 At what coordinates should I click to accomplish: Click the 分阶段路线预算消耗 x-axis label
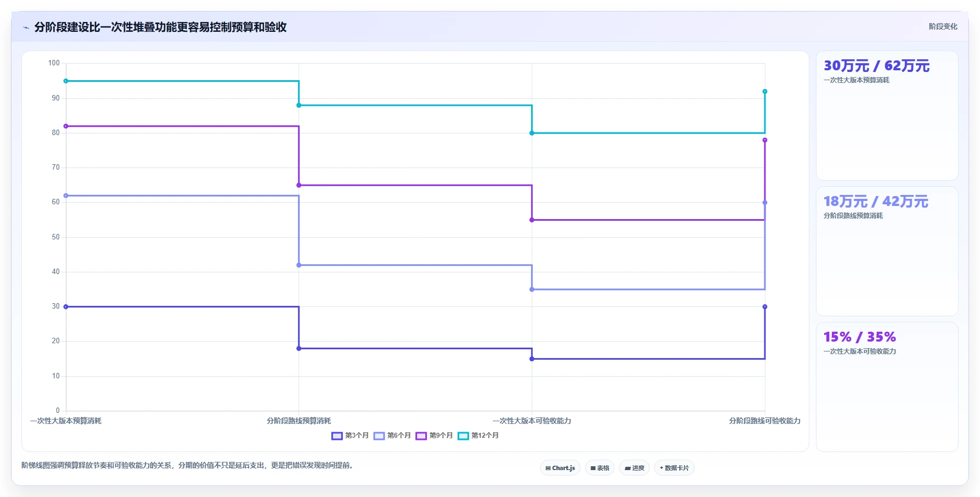pos(299,421)
